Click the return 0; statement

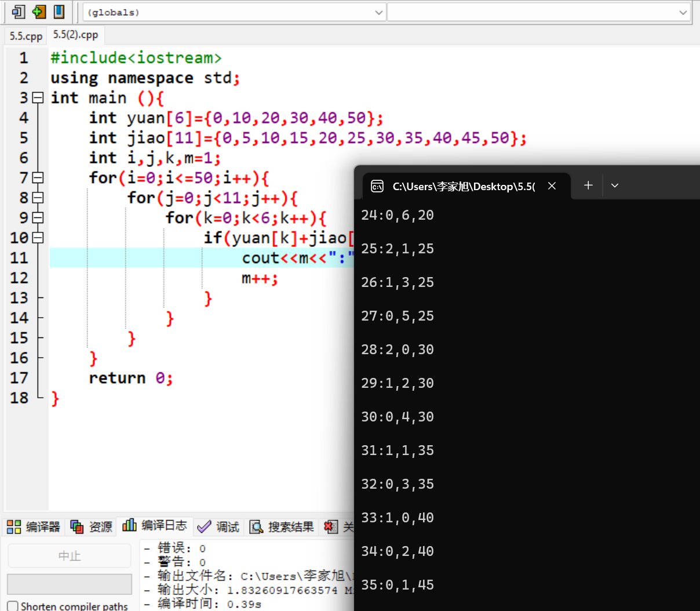pos(131,378)
